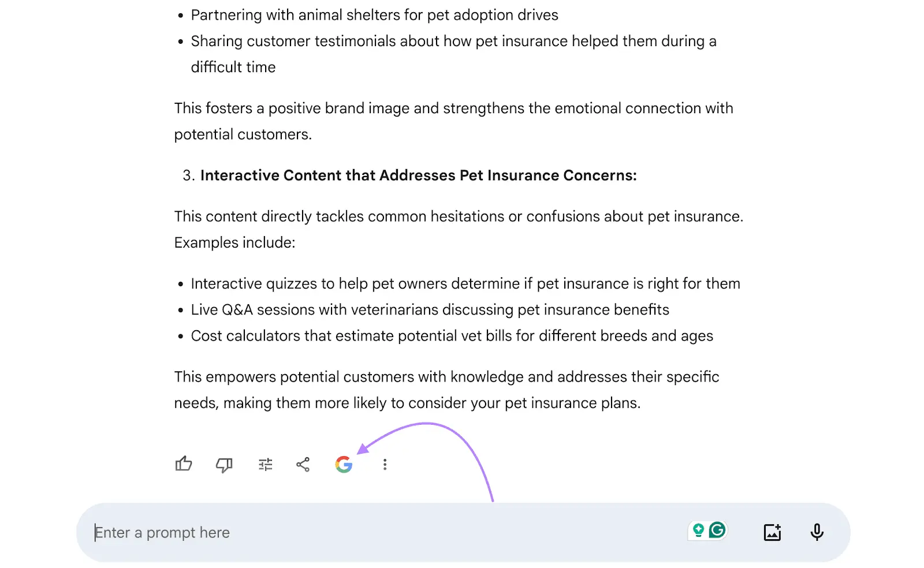
Task: Mark the response with thumbs down
Action: pos(224,465)
